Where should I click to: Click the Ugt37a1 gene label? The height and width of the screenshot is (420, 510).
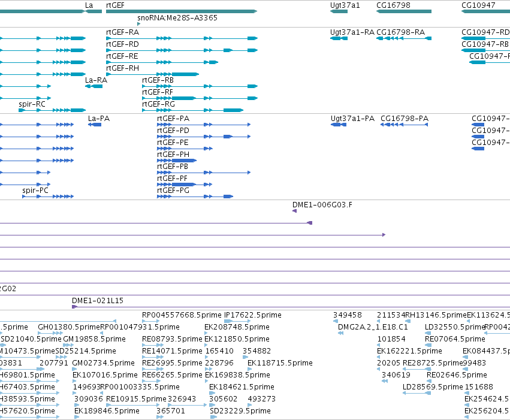(345, 5)
